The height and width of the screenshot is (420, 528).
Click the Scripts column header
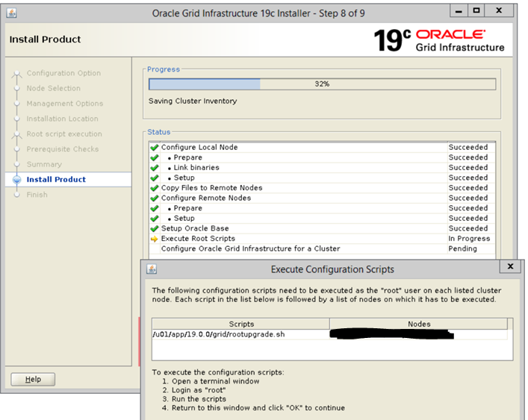tap(241, 324)
